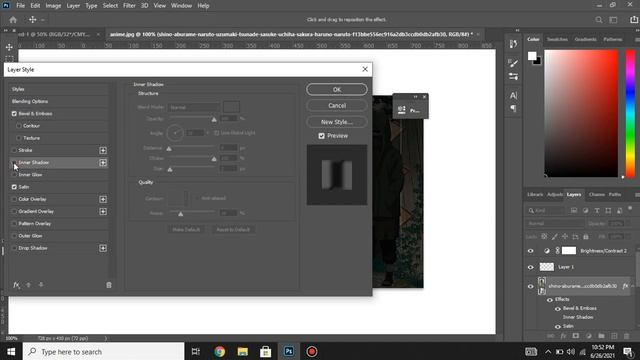
Task: Open the Layers filter Kind dropdown
Action: tap(546, 211)
